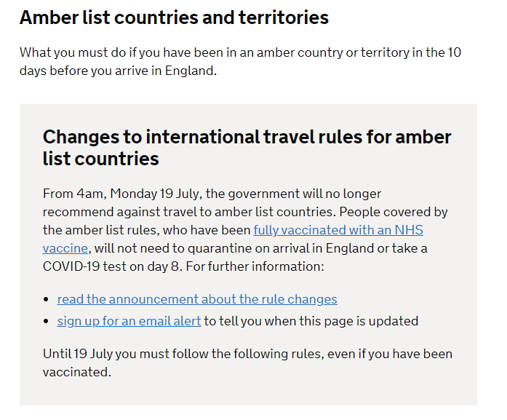The width and height of the screenshot is (507, 420).
Task: Click the bullet before the announcement link
Action: click(x=47, y=299)
